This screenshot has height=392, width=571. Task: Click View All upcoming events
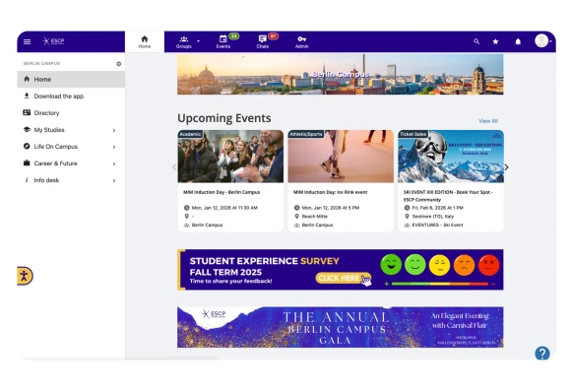click(488, 121)
